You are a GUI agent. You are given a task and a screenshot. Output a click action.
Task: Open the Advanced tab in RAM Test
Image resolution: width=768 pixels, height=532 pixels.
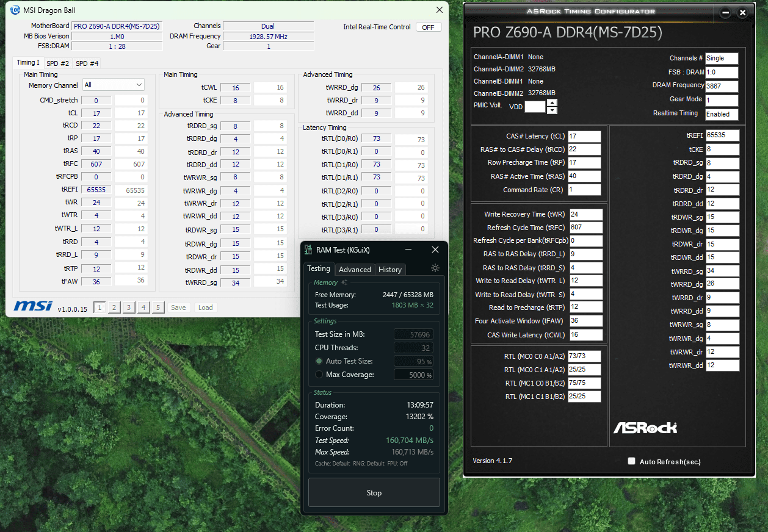point(355,270)
